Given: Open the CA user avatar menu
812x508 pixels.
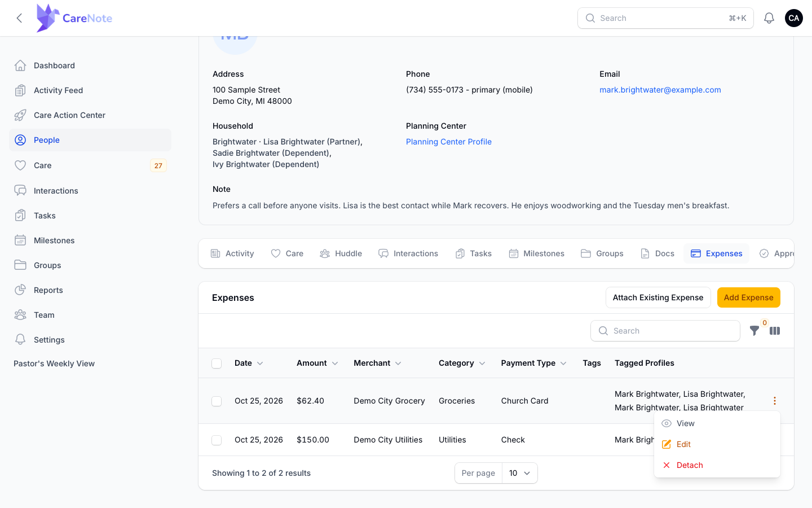Looking at the screenshot, I should [794, 18].
